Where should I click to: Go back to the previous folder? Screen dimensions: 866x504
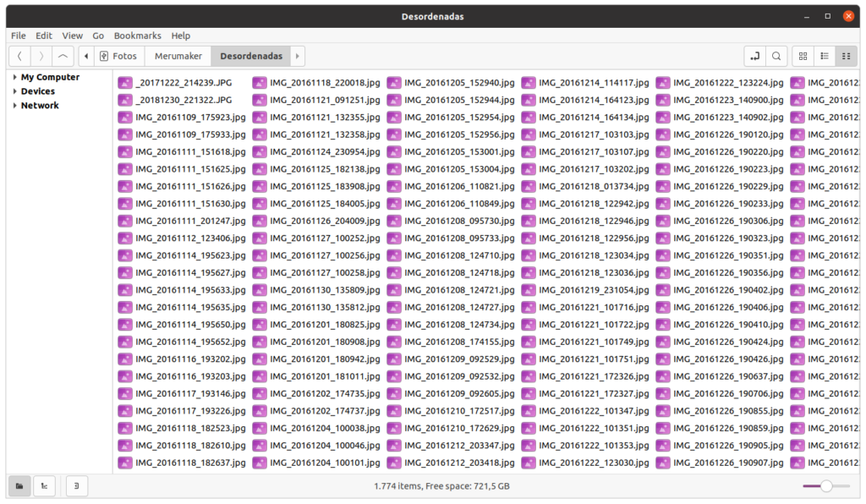tap(19, 57)
